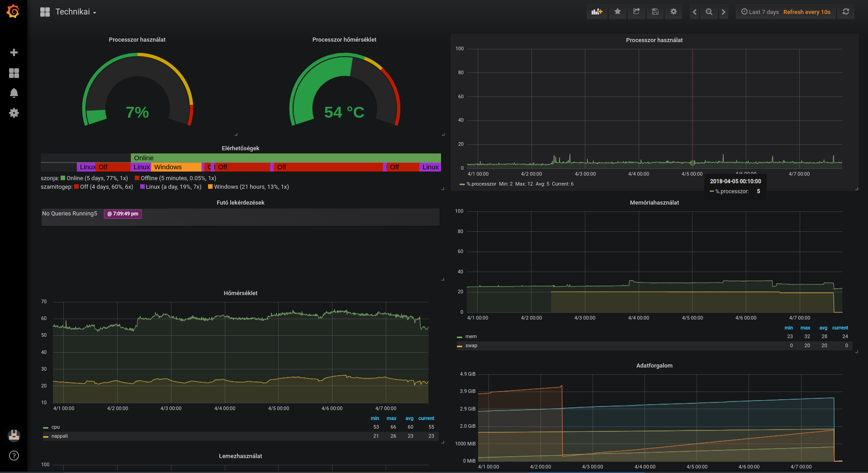The width and height of the screenshot is (868, 473).
Task: Open Alerting bell icon in sidebar
Action: tap(14, 93)
